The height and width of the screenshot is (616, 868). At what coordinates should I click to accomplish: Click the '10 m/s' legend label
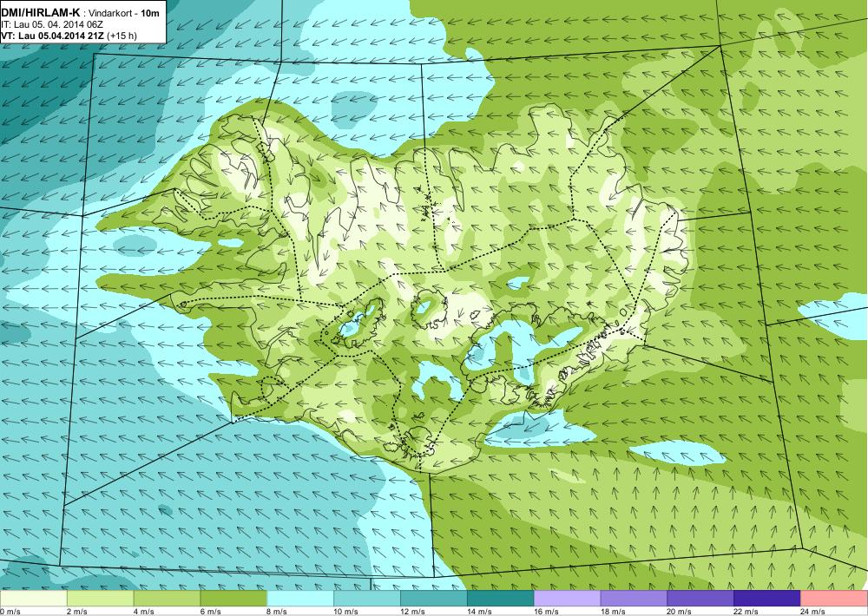click(346, 612)
